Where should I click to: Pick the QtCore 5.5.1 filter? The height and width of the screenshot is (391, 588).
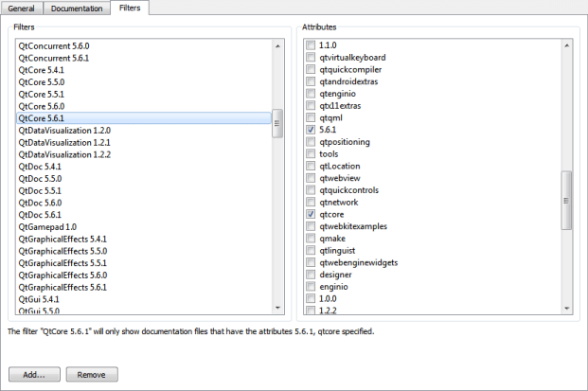144,94
